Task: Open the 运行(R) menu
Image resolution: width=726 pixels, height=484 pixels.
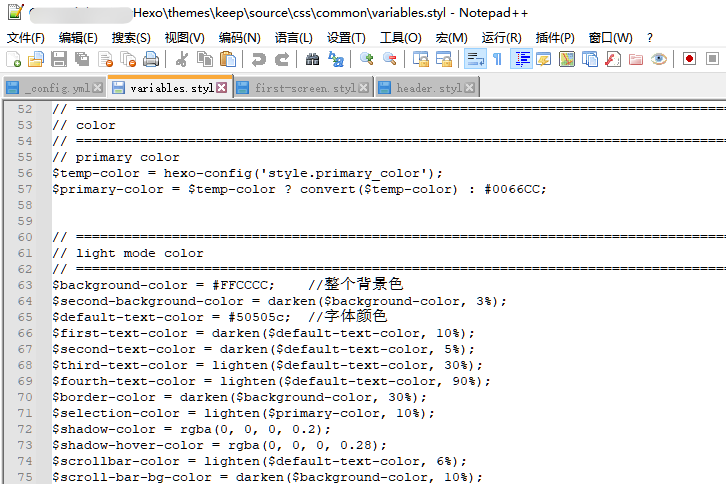Action: (x=501, y=38)
